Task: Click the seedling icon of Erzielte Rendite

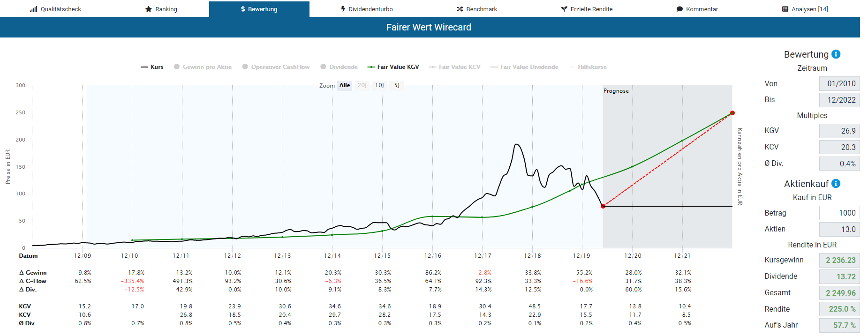Action: (x=564, y=9)
